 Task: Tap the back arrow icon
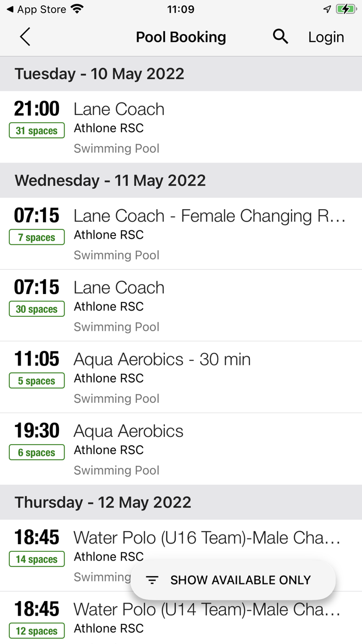click(25, 37)
